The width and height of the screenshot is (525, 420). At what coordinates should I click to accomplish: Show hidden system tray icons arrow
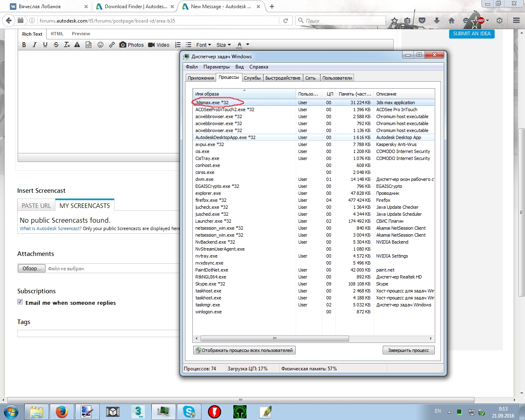pyautogui.click(x=449, y=412)
